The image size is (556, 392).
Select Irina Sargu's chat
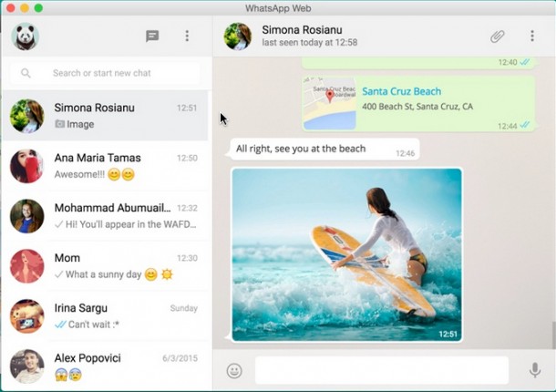click(106, 316)
